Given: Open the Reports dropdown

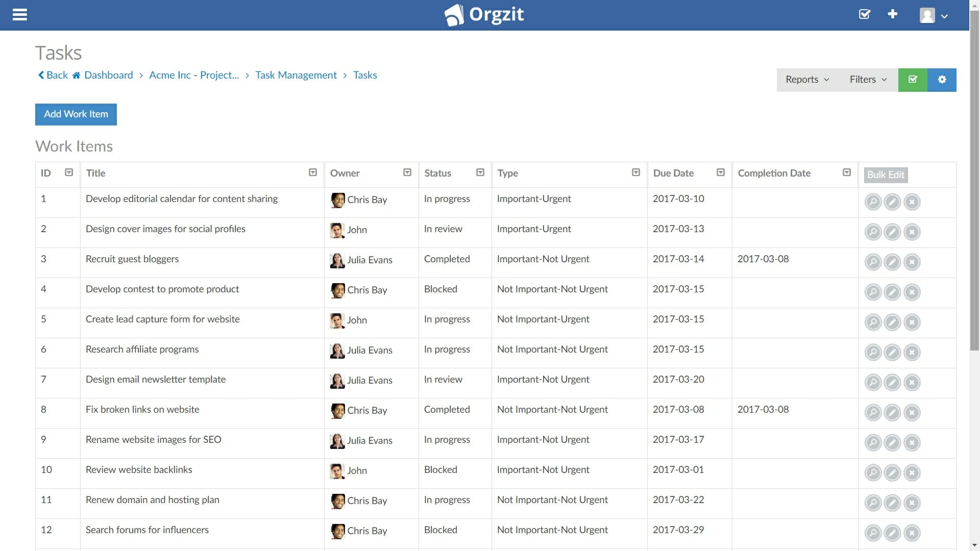Looking at the screenshot, I should coord(806,80).
